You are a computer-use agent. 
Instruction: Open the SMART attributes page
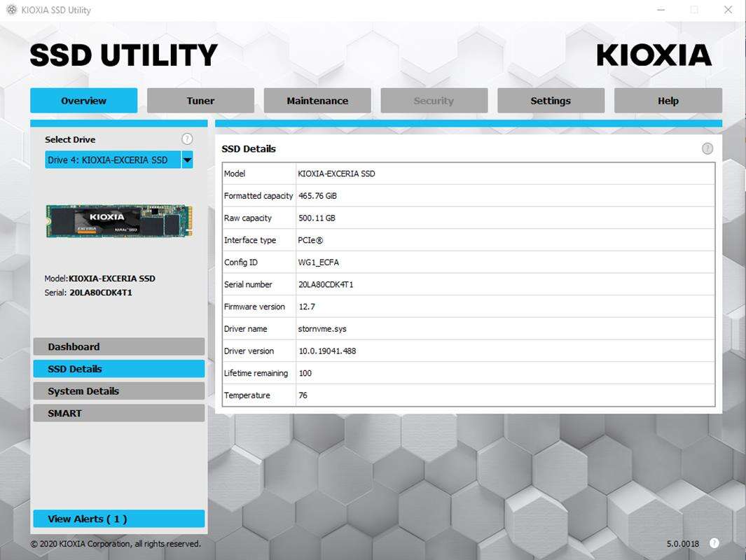point(118,413)
